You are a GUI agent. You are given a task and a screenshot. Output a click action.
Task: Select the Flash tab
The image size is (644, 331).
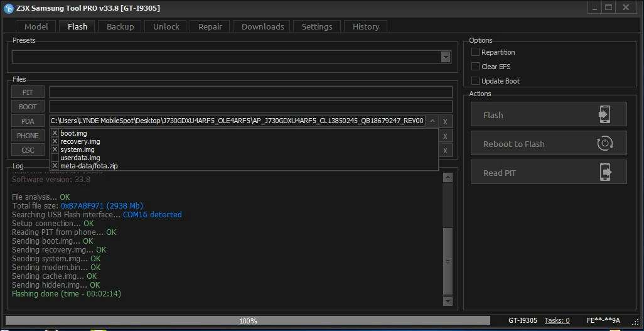click(77, 27)
